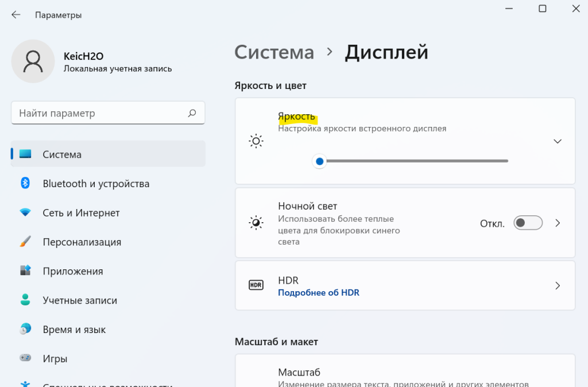Viewport: 588px width, 387px height.
Task: Click the Время и язык globe-clock icon
Action: [25, 329]
